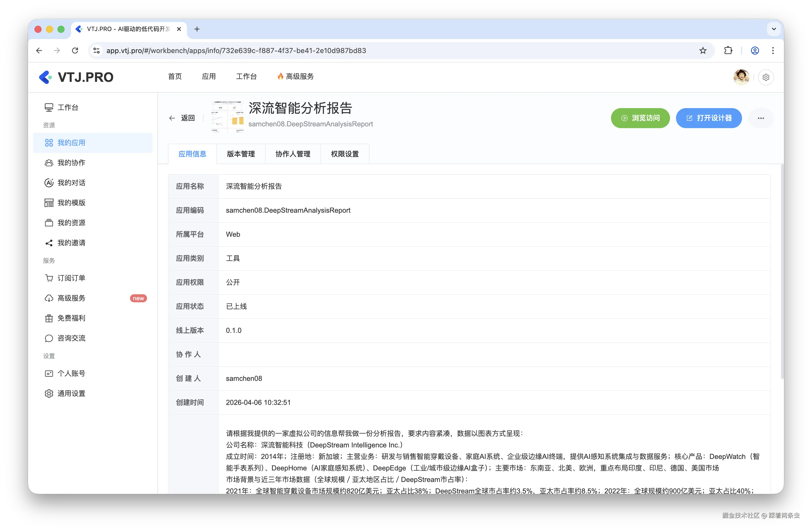Bookmark this page with the star icon

(x=703, y=51)
